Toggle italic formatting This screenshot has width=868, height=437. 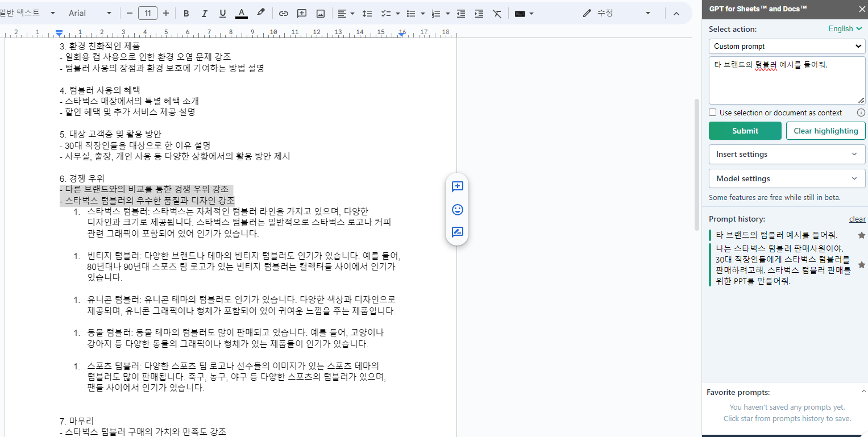pos(205,13)
